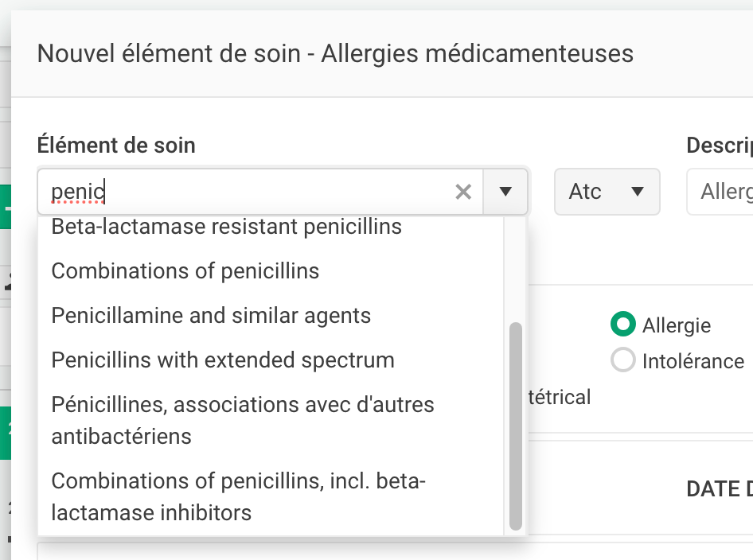This screenshot has width=753, height=560.
Task: Click into the Description input field
Action: (724, 192)
